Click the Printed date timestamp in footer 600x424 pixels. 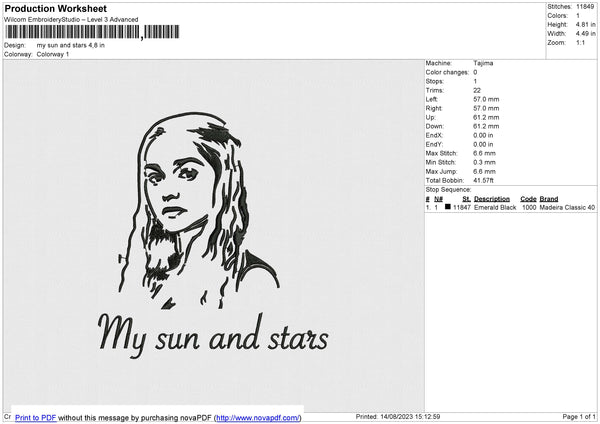tap(398, 417)
